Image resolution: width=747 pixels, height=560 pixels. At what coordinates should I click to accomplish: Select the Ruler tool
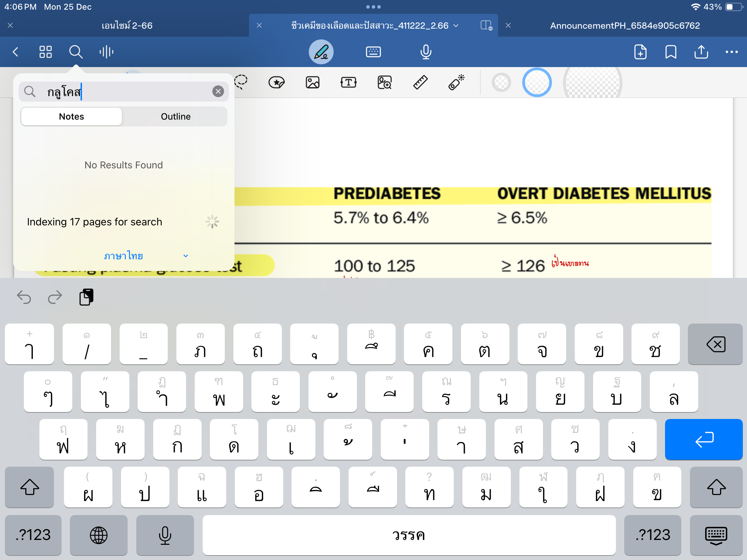421,82
